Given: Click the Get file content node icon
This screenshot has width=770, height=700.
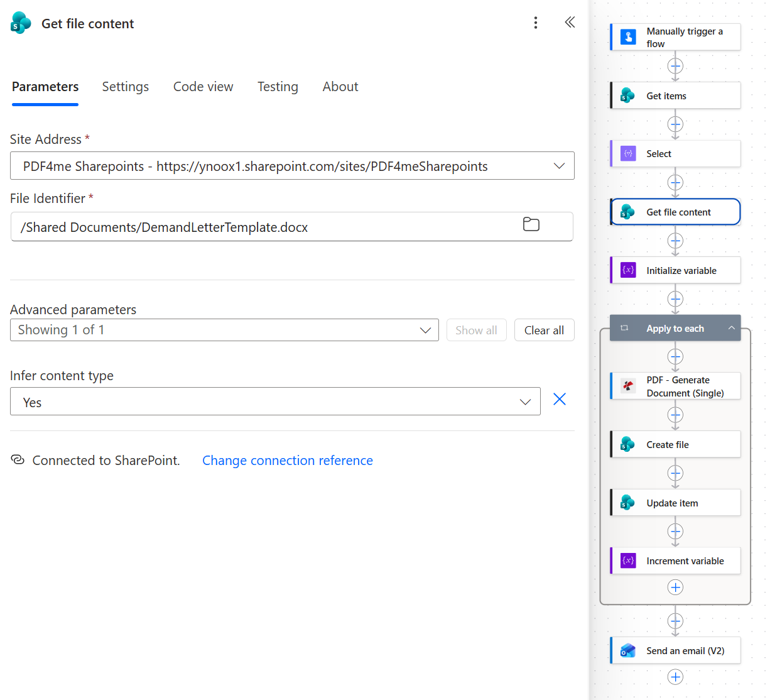Looking at the screenshot, I should [x=628, y=212].
